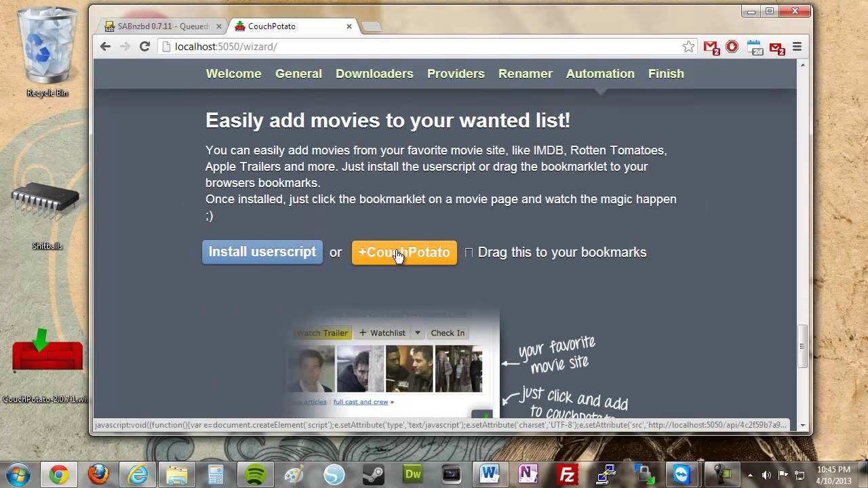
Task: Click the Chrome taskbar icon
Action: coord(59,474)
